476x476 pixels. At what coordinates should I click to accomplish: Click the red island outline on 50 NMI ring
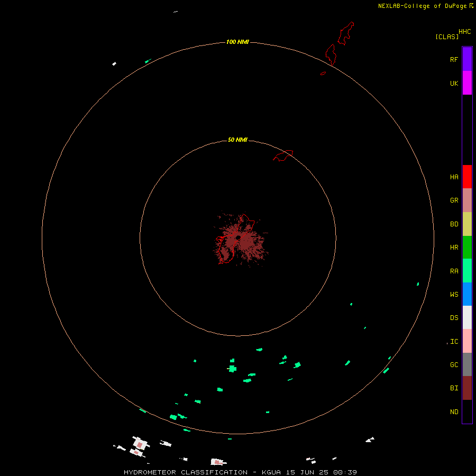(283, 155)
